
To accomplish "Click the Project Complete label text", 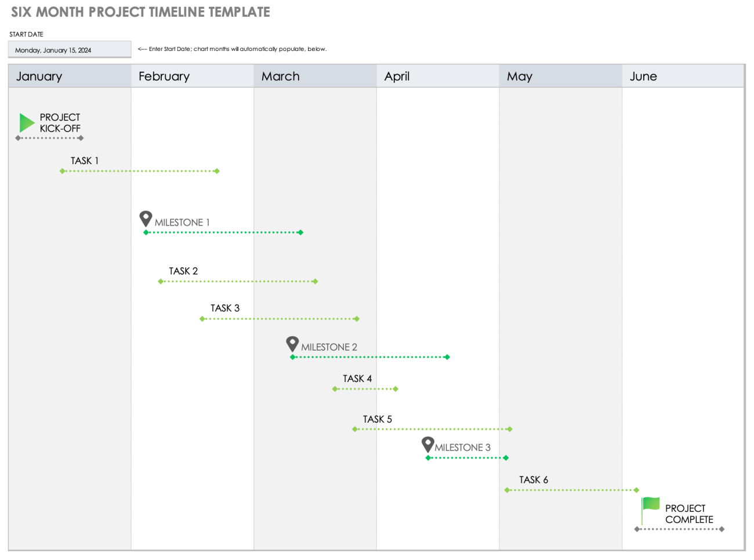I will coord(688,514).
